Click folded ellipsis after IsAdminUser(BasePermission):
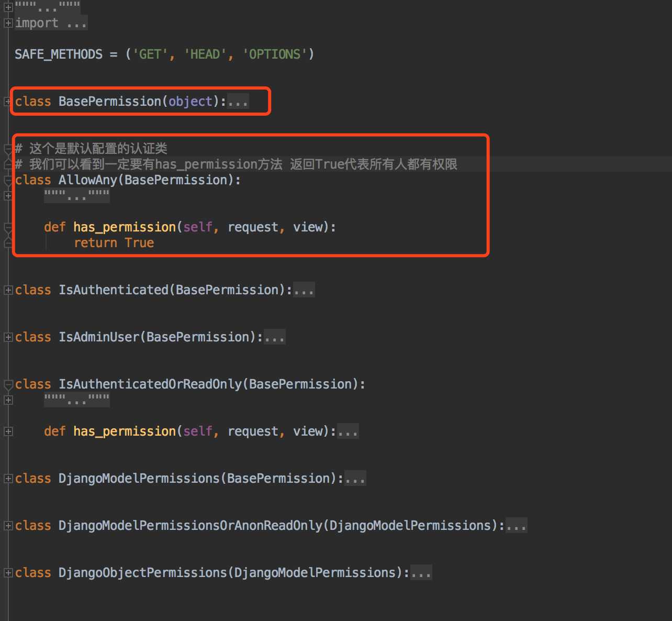Screen dimensions: 672x621 (x=274, y=337)
